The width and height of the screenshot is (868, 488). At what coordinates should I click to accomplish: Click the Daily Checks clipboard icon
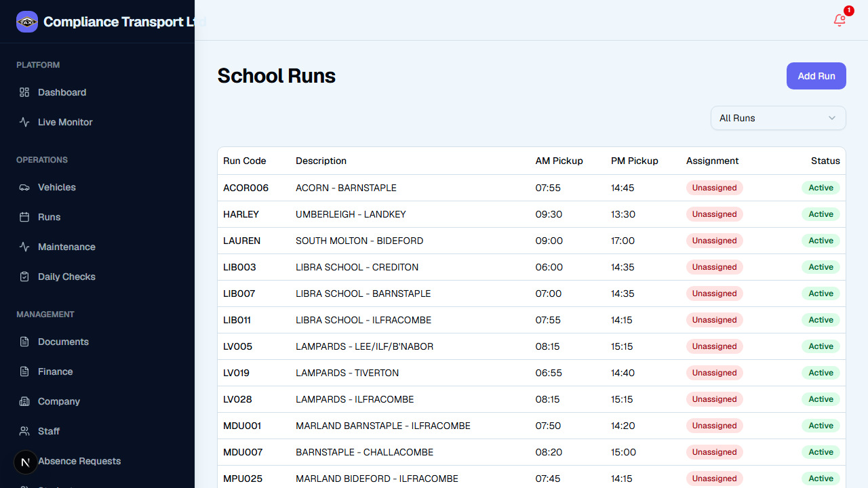24,277
